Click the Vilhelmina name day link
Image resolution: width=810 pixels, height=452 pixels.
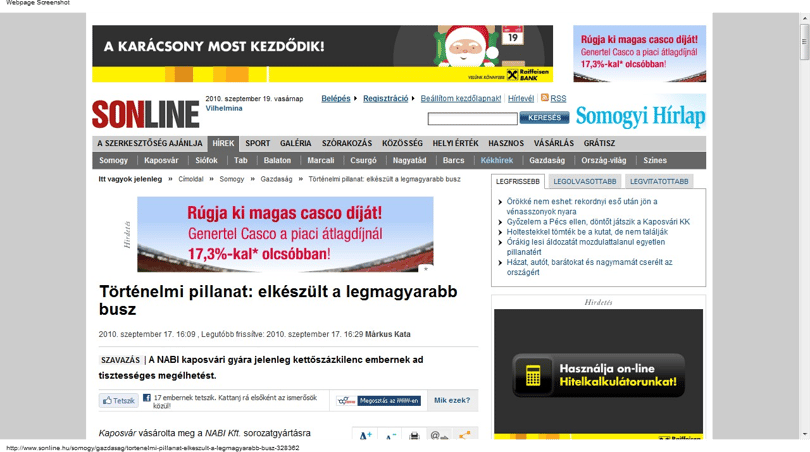pos(224,108)
